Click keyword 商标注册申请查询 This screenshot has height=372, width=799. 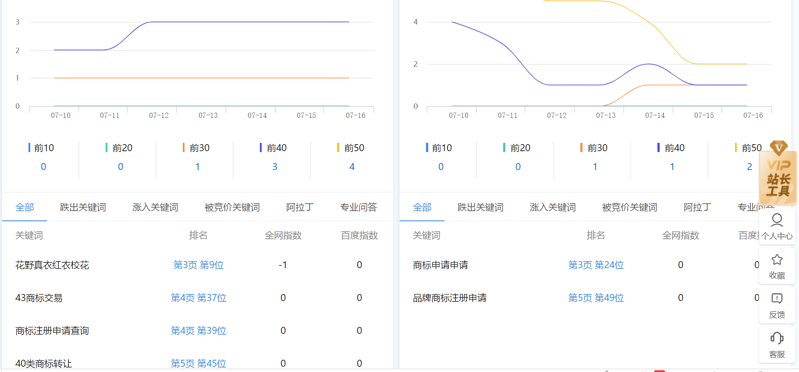(52, 331)
